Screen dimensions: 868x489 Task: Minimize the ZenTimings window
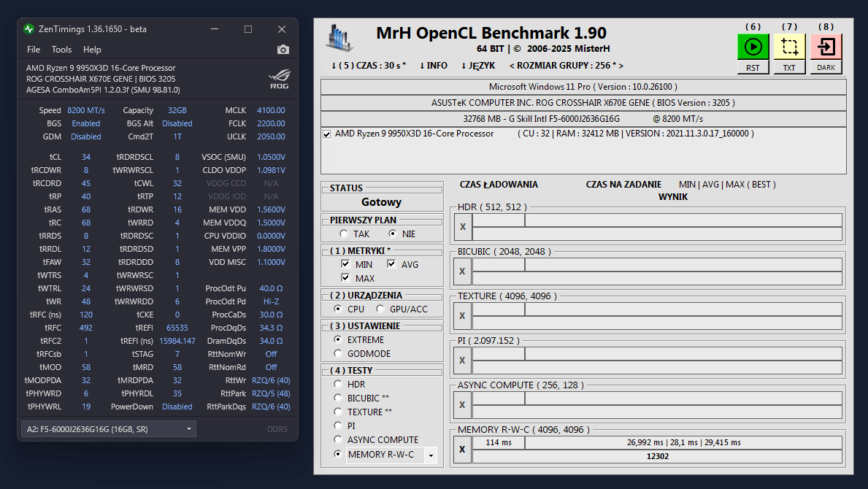point(215,28)
